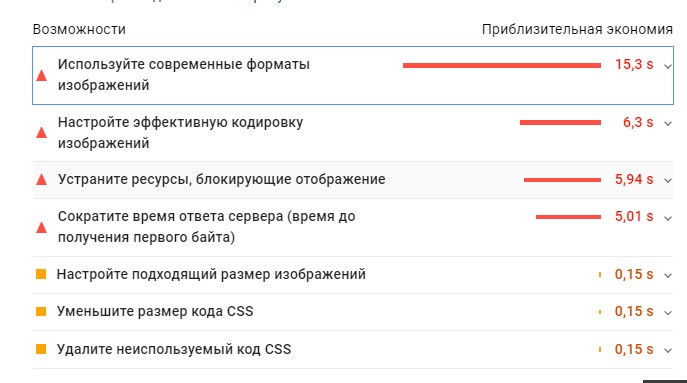687x383 pixels.
Task: Expand the 5,94 s audit chevron
Action: [x=668, y=181]
